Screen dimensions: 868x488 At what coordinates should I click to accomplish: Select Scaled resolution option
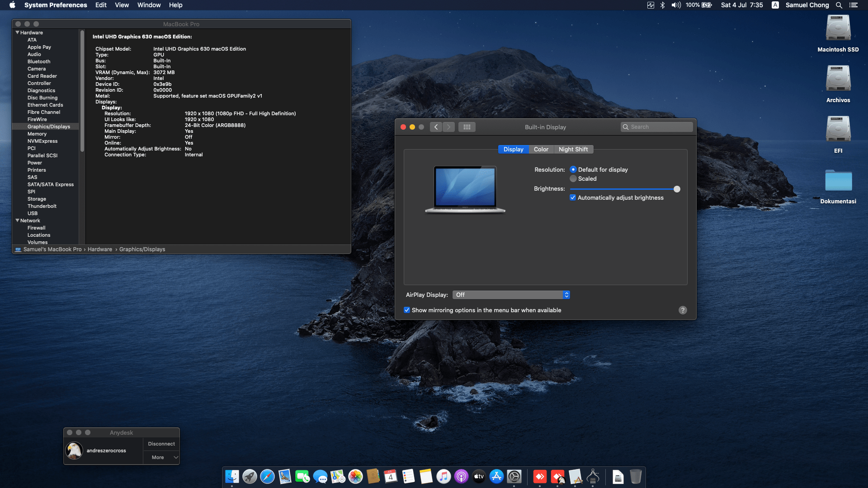(573, 178)
